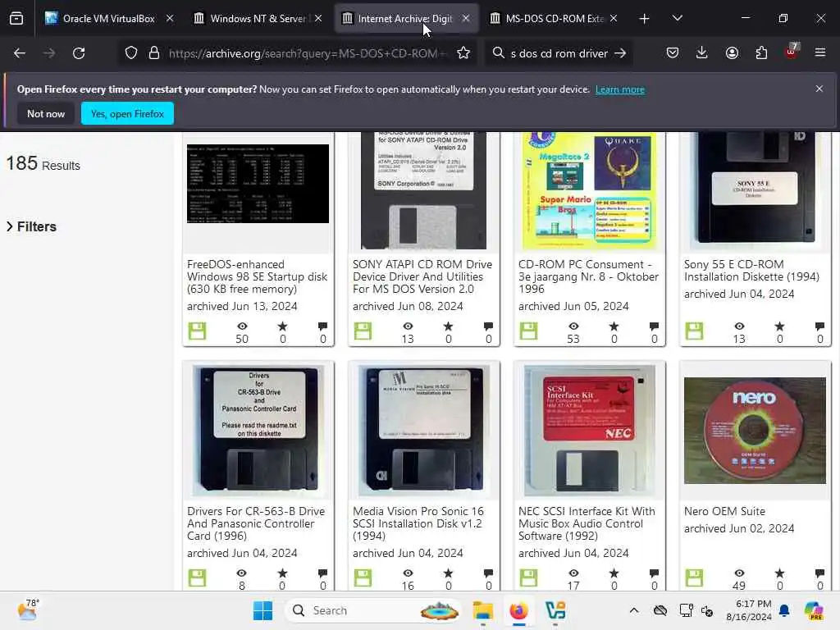This screenshot has height=630, width=840.
Task: Click the red extension icon with badge 7
Action: tap(792, 52)
